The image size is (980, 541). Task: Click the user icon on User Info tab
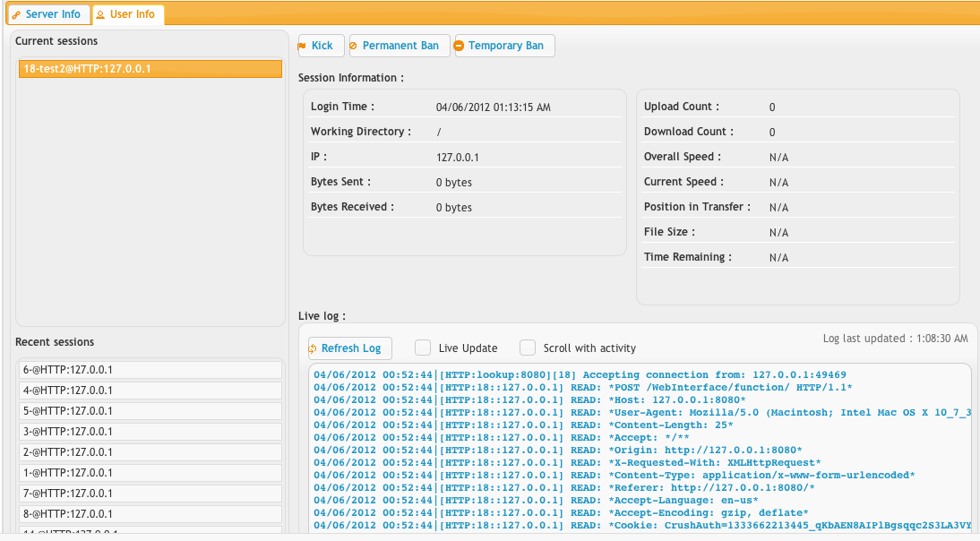(x=100, y=15)
